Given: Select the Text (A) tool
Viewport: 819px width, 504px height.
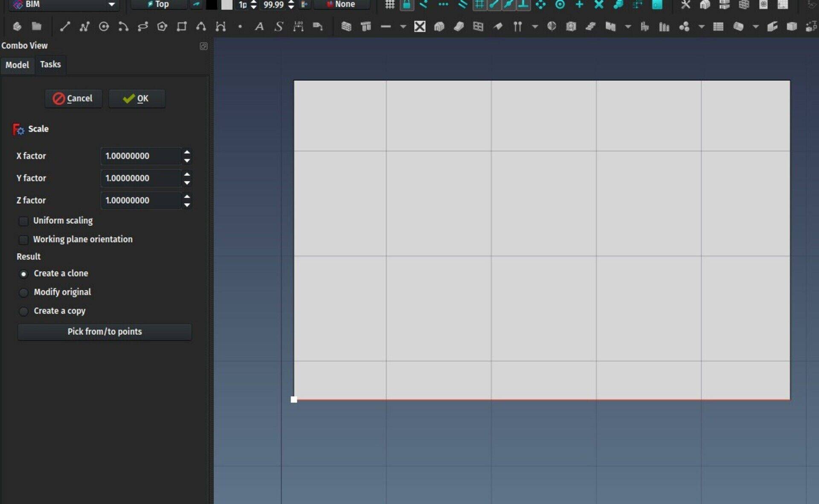Looking at the screenshot, I should click(259, 26).
